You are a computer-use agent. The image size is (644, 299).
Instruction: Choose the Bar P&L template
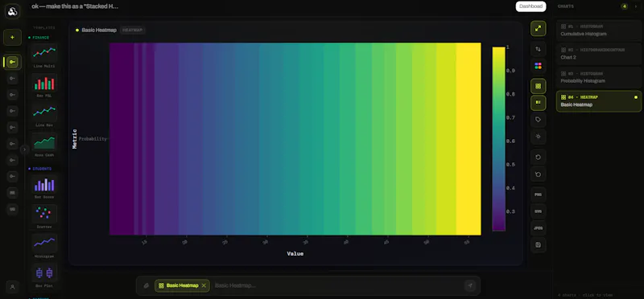(x=44, y=86)
